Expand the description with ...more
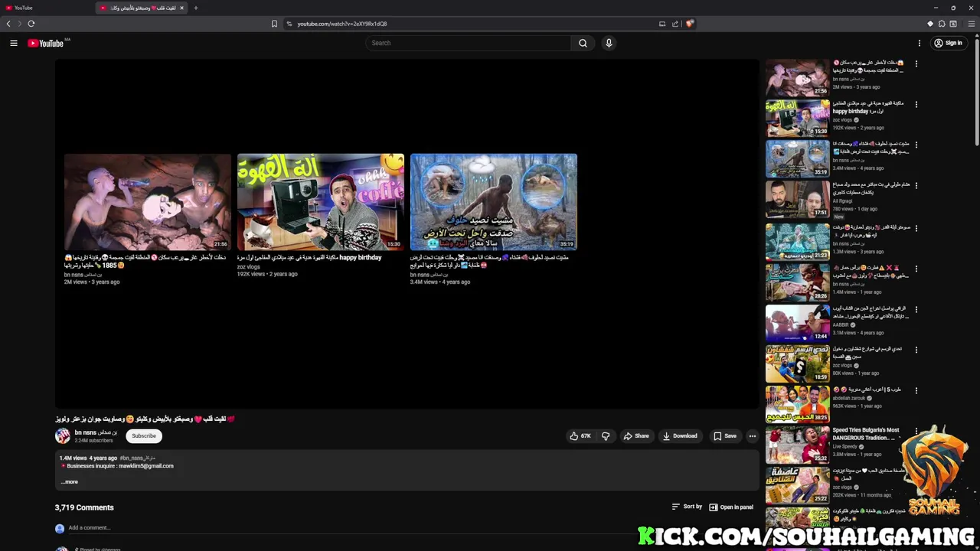 coord(69,482)
